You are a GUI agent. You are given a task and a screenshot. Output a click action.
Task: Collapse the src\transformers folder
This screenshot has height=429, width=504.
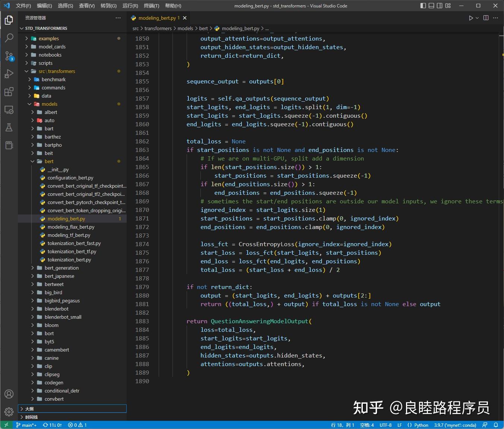(72, 71)
